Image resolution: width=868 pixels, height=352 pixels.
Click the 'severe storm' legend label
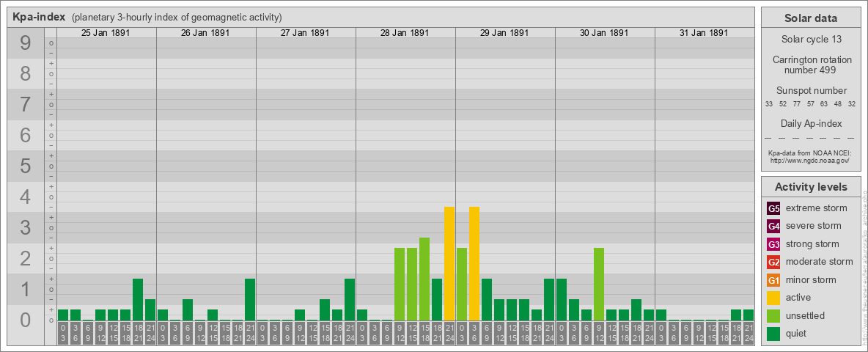tap(814, 226)
